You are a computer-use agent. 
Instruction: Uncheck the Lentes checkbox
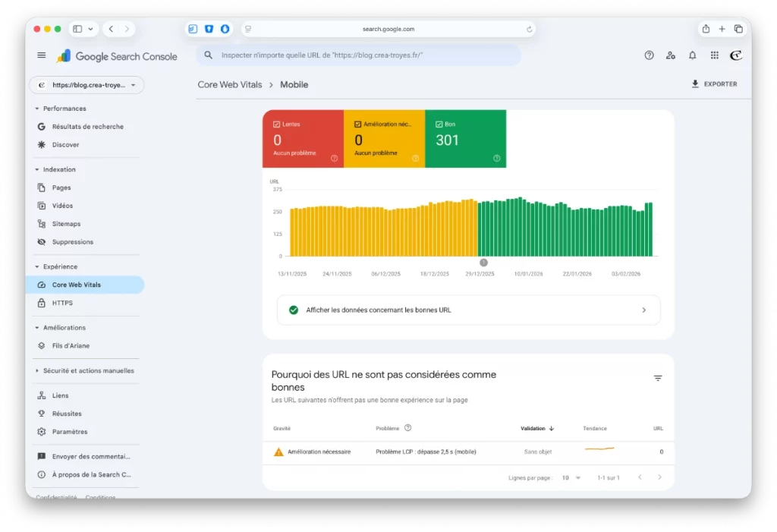tap(277, 124)
